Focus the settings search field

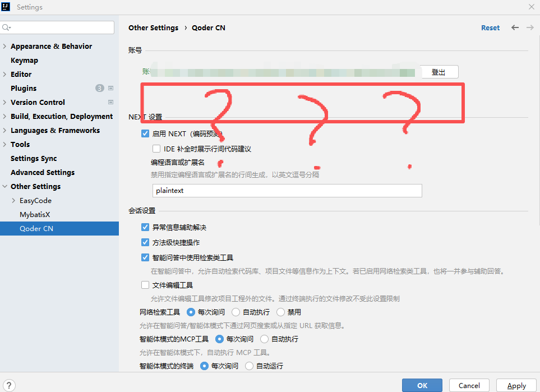click(57, 27)
